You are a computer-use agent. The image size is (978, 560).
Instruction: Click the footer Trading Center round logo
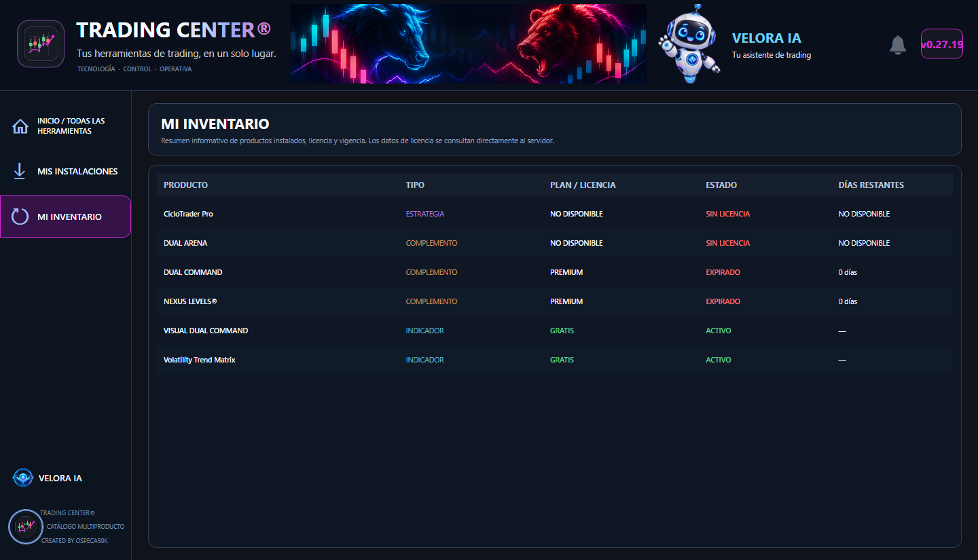click(x=26, y=527)
